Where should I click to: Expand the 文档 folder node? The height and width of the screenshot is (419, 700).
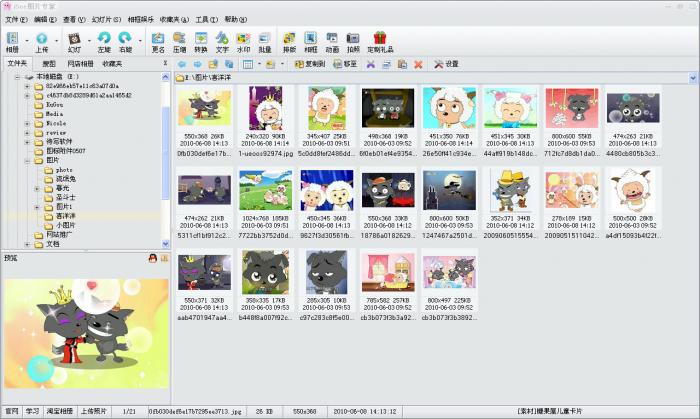click(27, 245)
